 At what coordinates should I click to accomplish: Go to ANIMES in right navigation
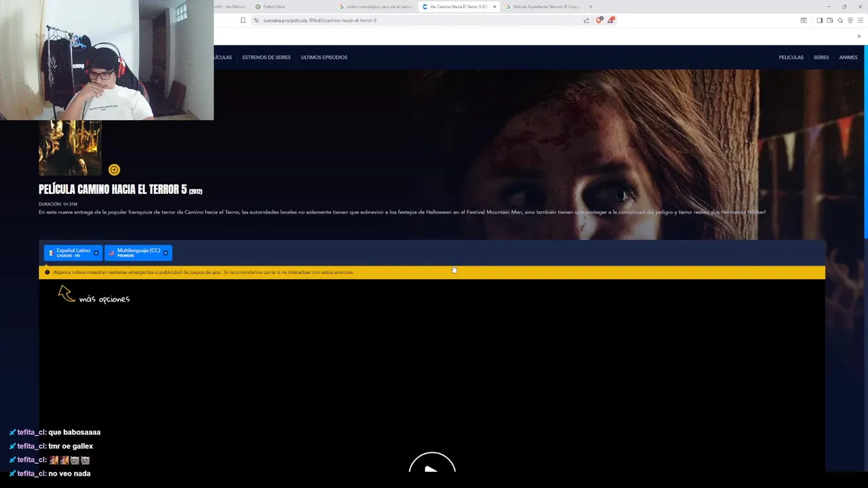tap(848, 58)
